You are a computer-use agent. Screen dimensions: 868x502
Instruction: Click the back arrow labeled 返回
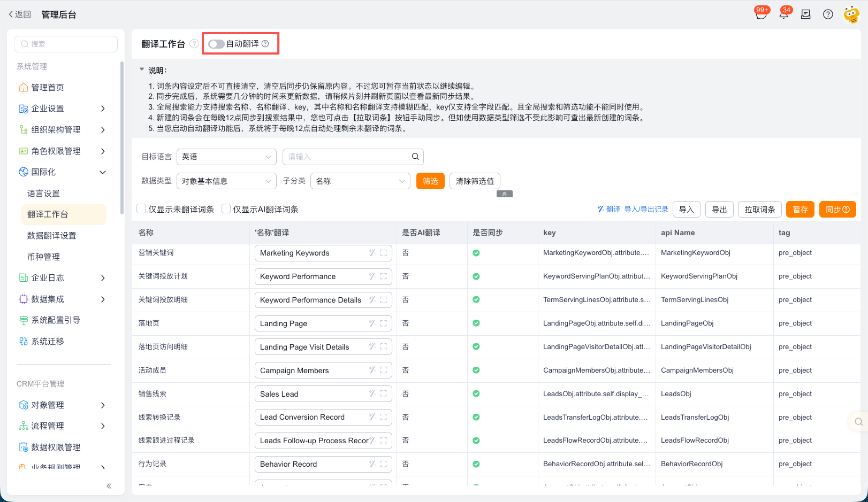(20, 14)
